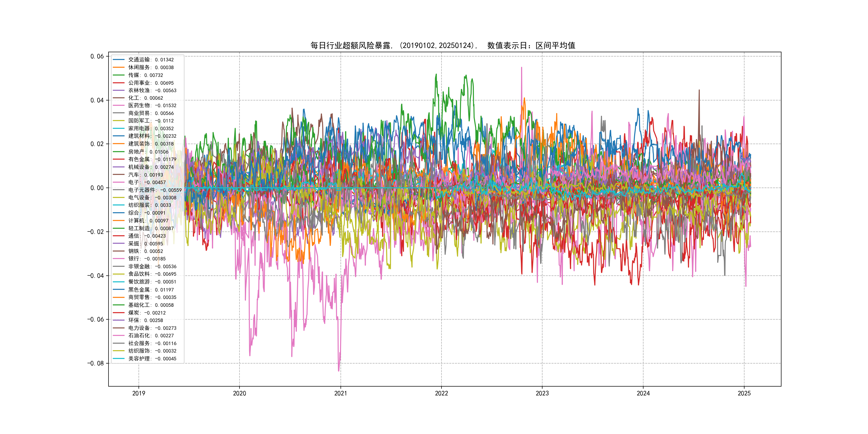The image size is (868, 434).
Task: Click the 石油石化 legend color line
Action: (x=119, y=336)
